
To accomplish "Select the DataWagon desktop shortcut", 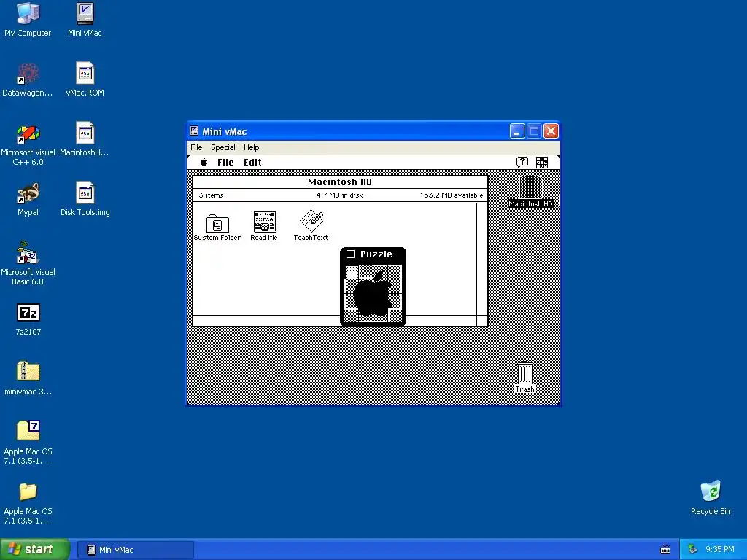I will coord(28,79).
